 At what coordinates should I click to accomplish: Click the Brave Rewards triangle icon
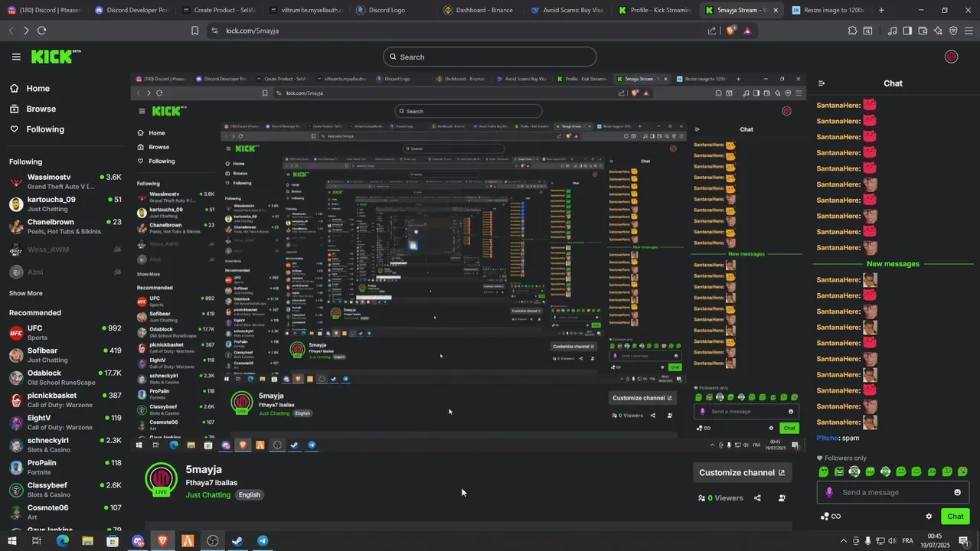[747, 31]
